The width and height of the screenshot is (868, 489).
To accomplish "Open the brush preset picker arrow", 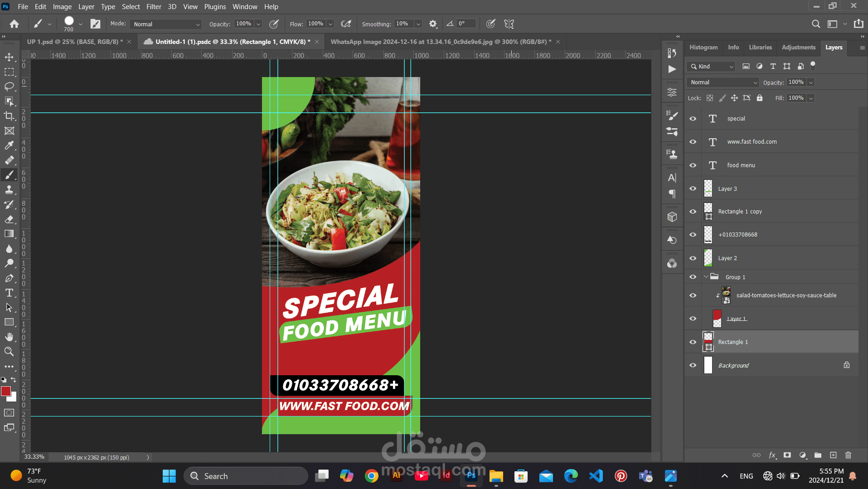I will tap(80, 24).
